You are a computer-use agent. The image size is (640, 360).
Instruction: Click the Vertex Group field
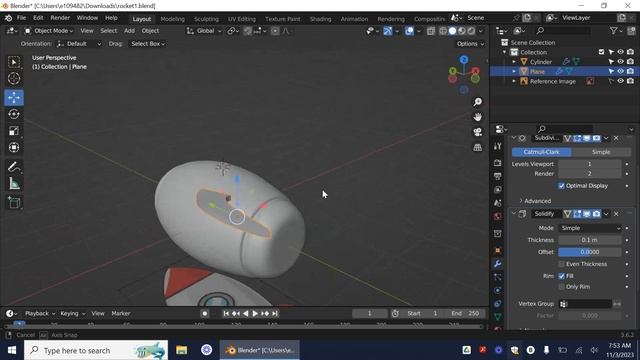coord(585,304)
